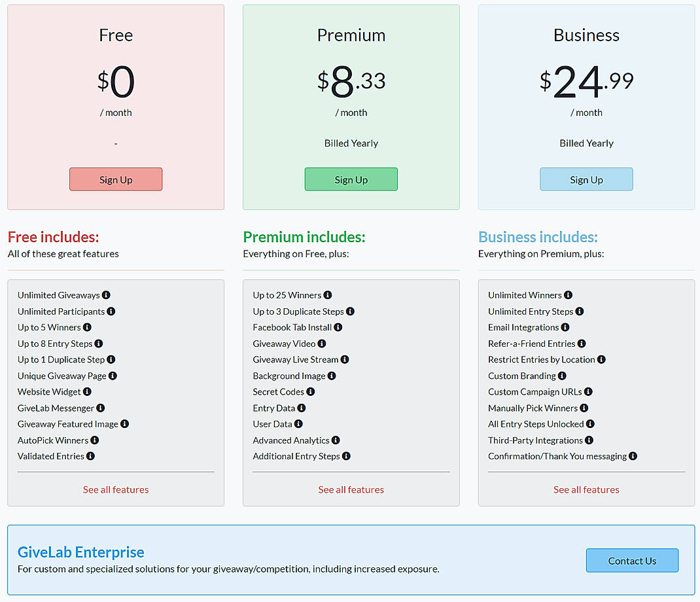The width and height of the screenshot is (700, 602).
Task: Contact Us about GiveLab Enterprise
Action: (632, 560)
